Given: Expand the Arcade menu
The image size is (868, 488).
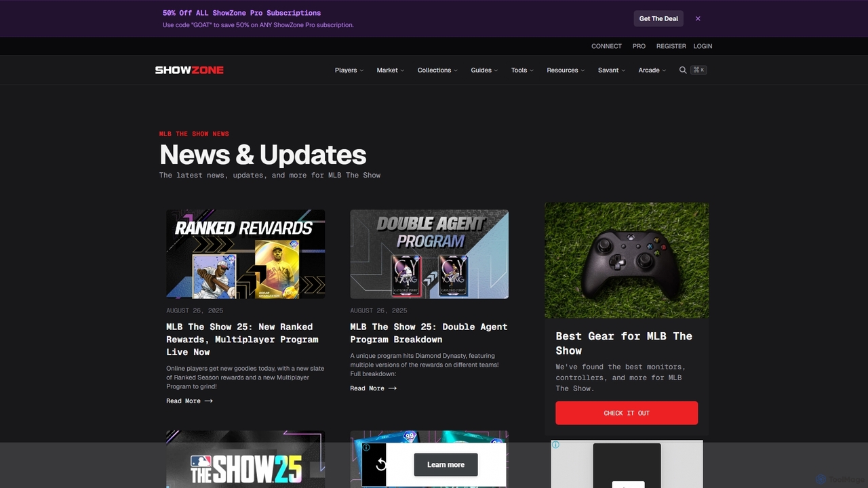Looking at the screenshot, I should click(652, 70).
